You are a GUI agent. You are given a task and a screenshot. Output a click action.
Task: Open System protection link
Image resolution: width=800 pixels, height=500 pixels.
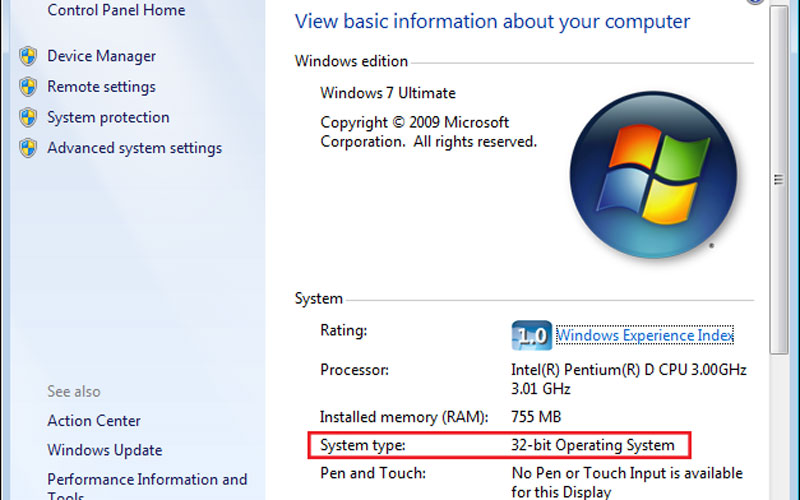pyautogui.click(x=108, y=117)
